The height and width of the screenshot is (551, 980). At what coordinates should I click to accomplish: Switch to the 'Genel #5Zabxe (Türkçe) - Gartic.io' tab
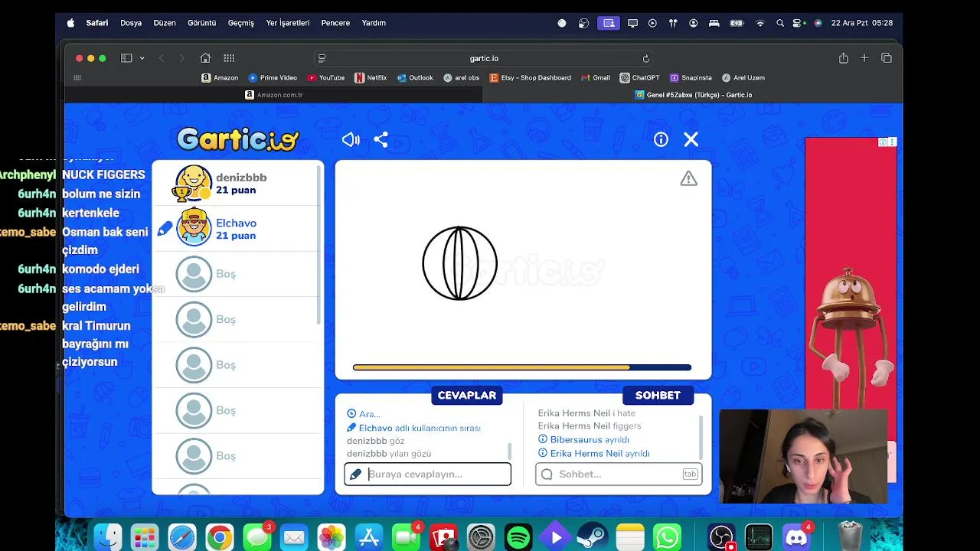coord(694,95)
